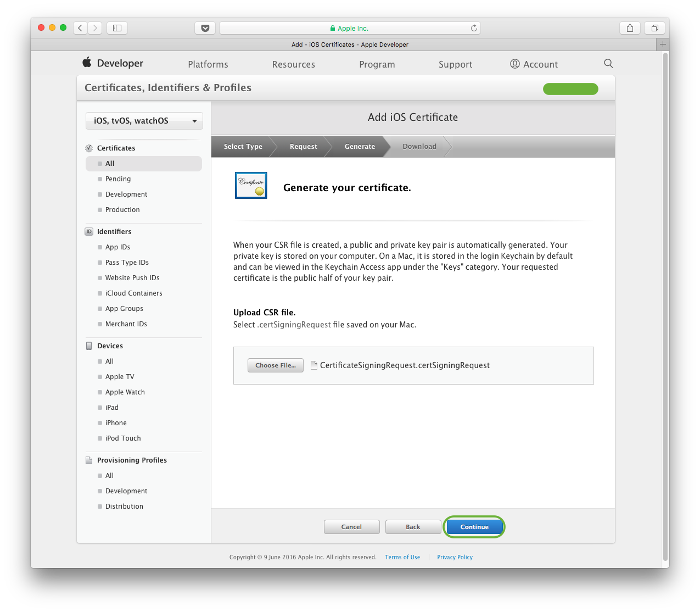Go forward with Safari's forward arrow
Screen dimensions: 700x612
point(95,28)
